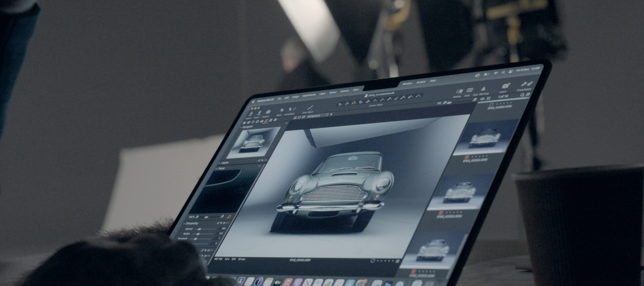Collapse the Sharpening panel
Screen dimensions: 644x286
coord(184,223)
